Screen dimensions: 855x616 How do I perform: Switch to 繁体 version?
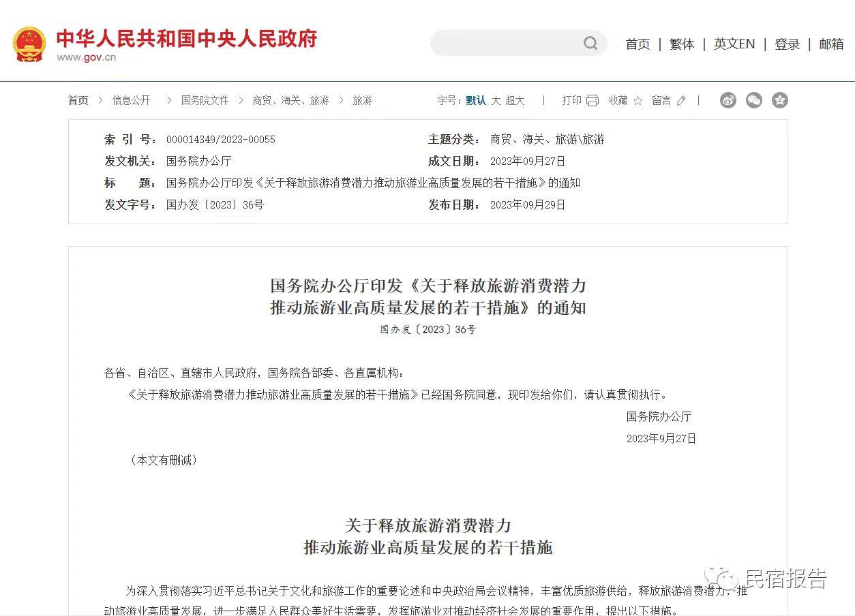click(682, 44)
